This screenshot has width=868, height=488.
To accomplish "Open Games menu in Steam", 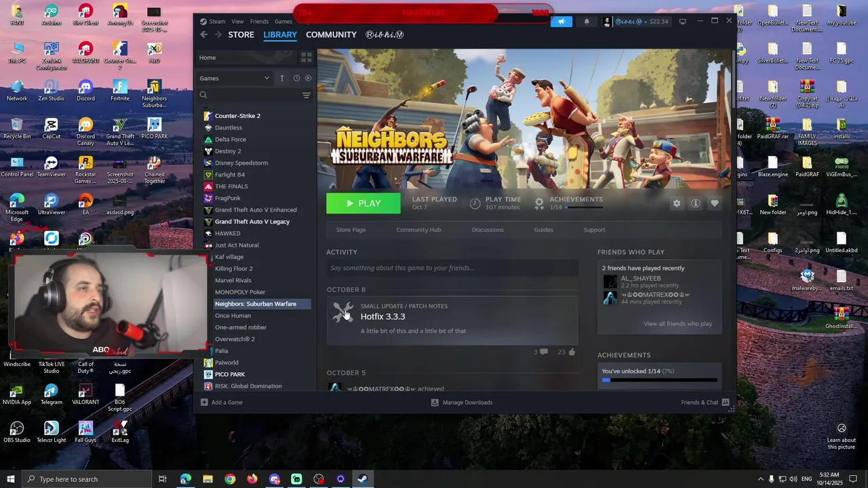I will pyautogui.click(x=283, y=21).
